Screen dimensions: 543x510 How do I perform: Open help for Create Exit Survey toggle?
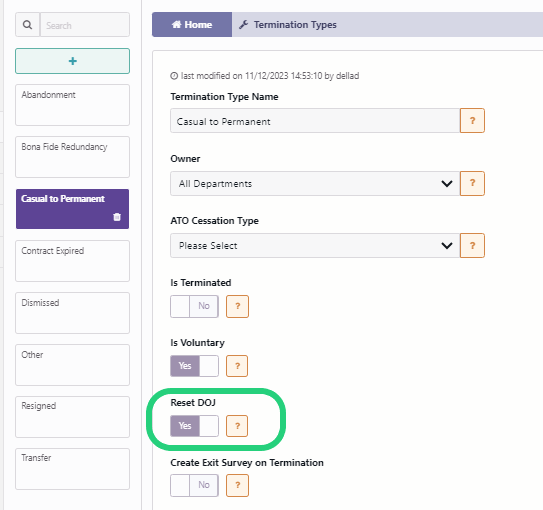237,485
